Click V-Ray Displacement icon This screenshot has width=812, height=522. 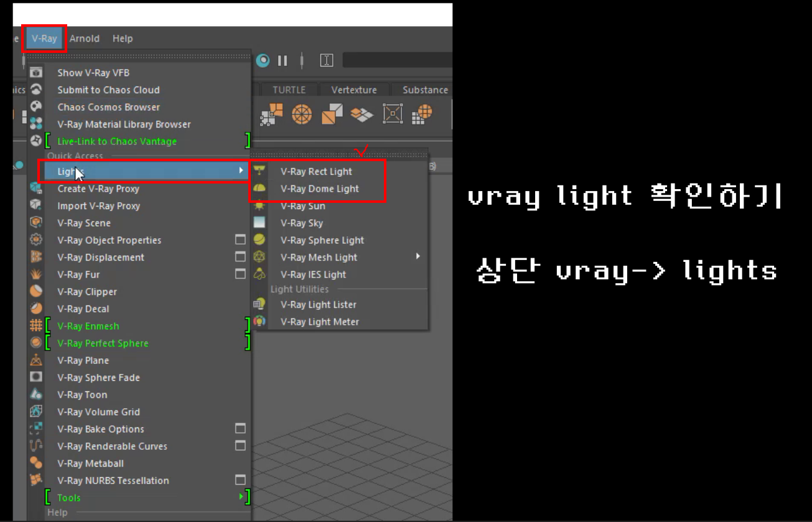tap(36, 257)
